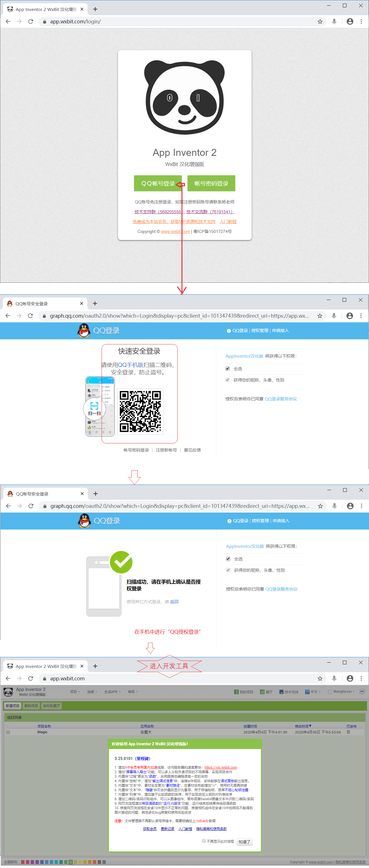This screenshot has width=369, height=868.
Task: Open 技术支持 in the App Inventor toolbar
Action: [x=289, y=692]
